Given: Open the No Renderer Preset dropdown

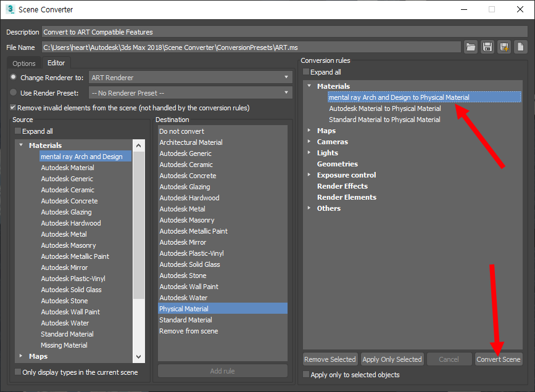Looking at the screenshot, I should (191, 92).
